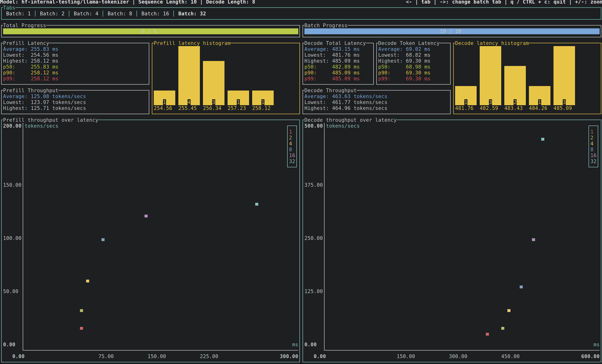Image resolution: width=602 pixels, height=364 pixels.
Task: Select the Batch: 2 tab
Action: click(52, 14)
